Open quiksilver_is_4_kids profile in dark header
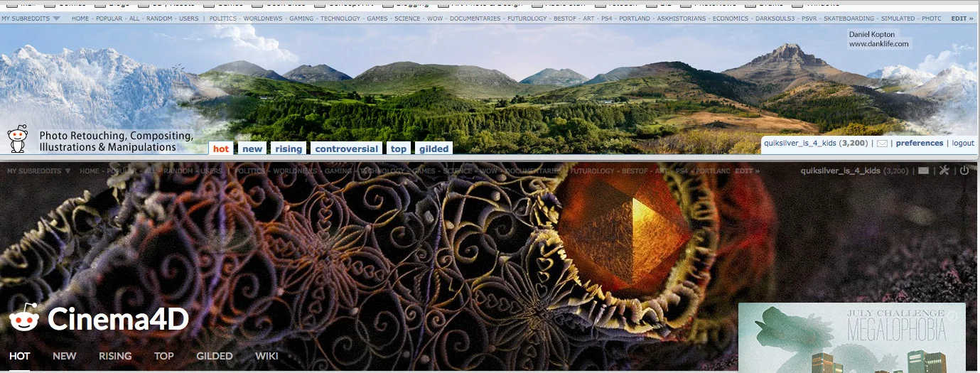Viewport: 980px width, 373px height. [841, 171]
